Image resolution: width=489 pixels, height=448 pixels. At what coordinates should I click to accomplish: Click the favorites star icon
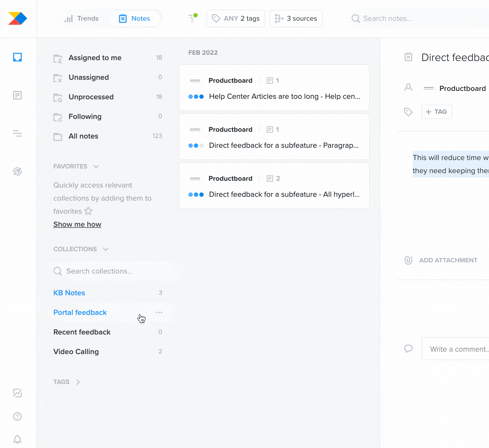pos(88,211)
